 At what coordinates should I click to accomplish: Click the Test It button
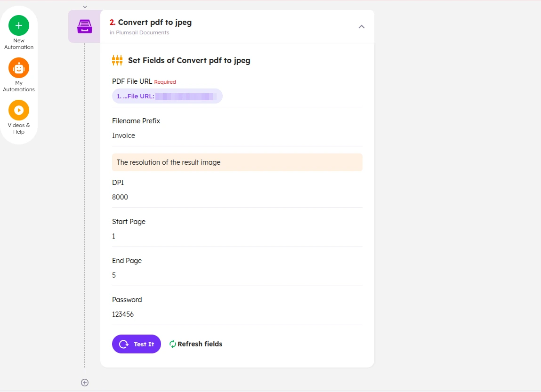136,344
